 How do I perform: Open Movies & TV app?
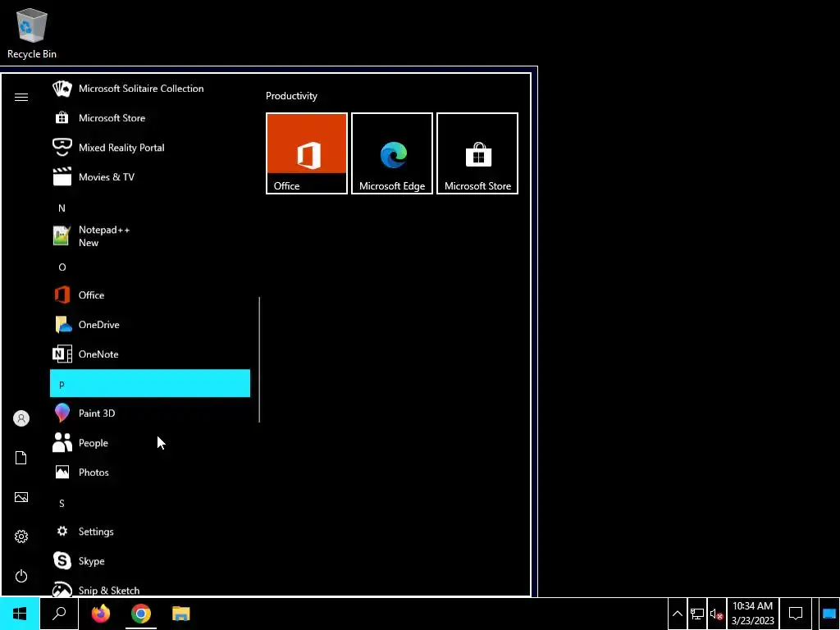150,177
